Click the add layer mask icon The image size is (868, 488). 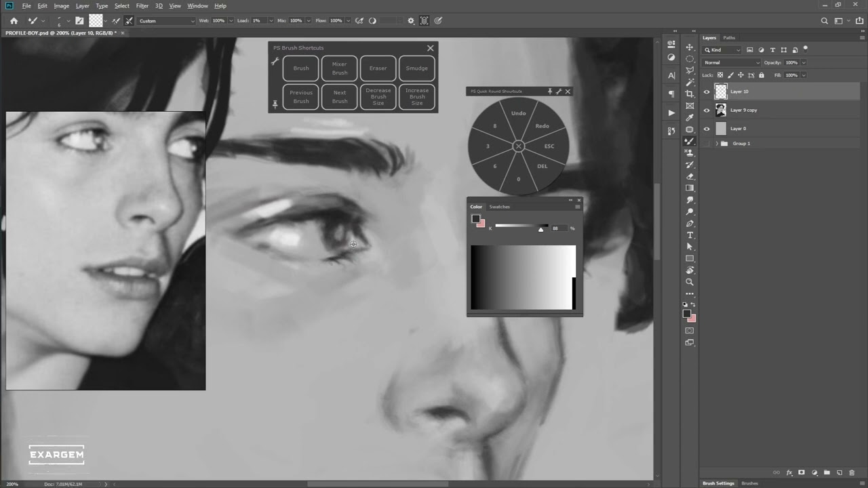tap(801, 472)
